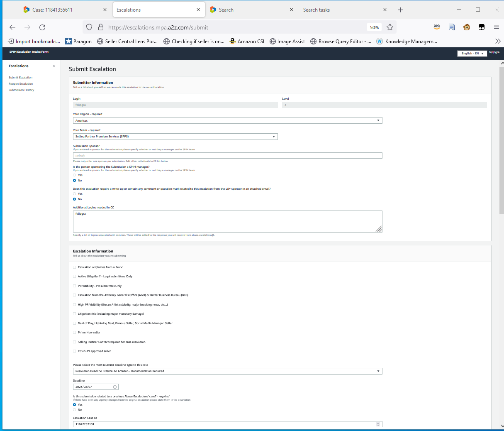Select Yes for SPIM manager sponsor
The height and width of the screenshot is (431, 504).
point(75,175)
